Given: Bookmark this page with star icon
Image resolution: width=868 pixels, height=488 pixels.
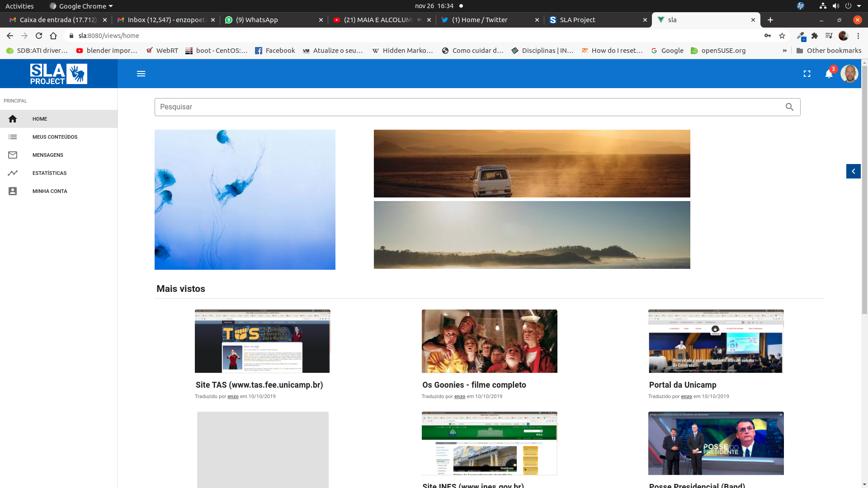Looking at the screenshot, I should coord(782,36).
